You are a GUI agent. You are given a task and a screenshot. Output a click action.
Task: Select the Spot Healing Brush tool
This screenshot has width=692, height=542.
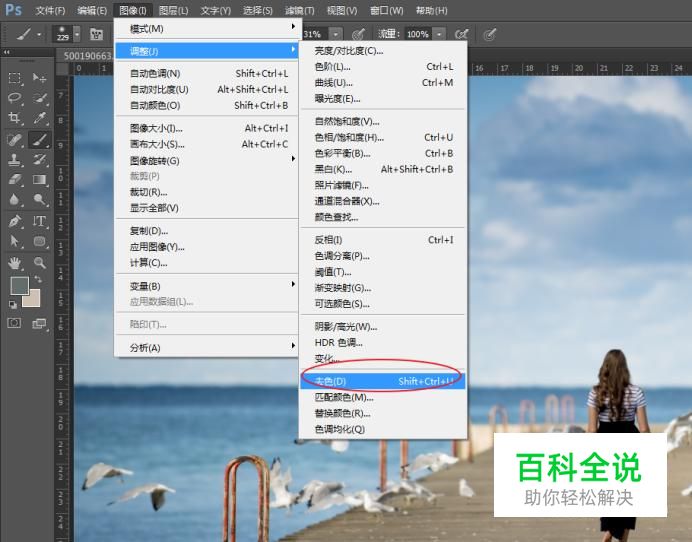coord(15,140)
